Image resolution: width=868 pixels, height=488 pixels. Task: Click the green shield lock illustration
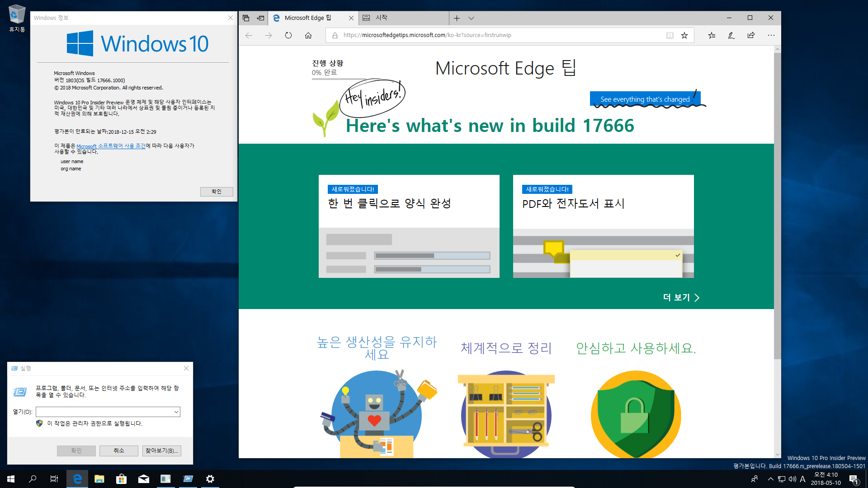coord(636,415)
